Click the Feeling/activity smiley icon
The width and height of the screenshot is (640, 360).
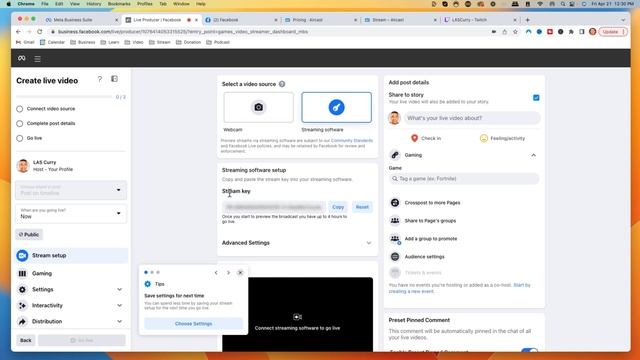click(x=484, y=138)
